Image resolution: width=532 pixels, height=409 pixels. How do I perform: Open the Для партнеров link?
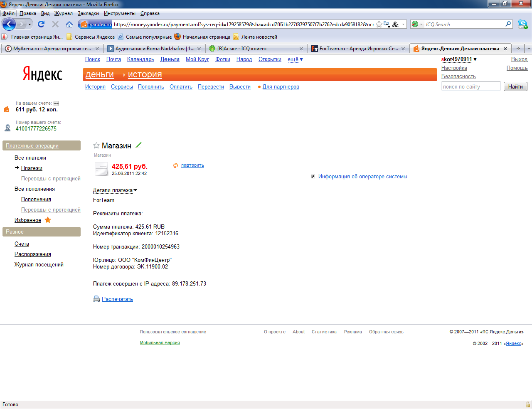(281, 87)
